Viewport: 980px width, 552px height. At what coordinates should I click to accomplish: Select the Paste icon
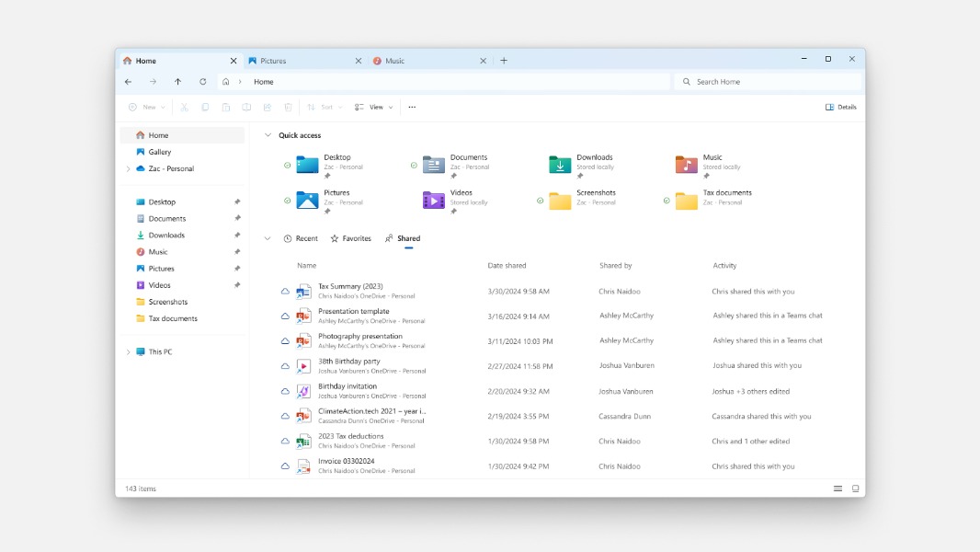(225, 107)
